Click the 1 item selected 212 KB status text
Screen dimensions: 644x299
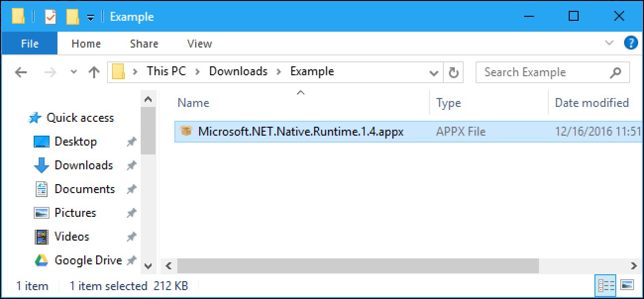click(x=129, y=286)
